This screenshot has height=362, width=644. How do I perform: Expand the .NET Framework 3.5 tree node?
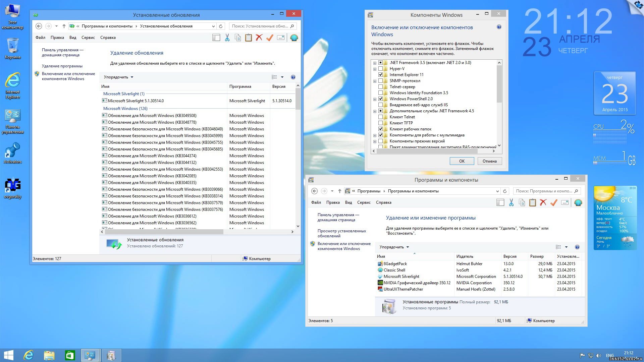[375, 63]
